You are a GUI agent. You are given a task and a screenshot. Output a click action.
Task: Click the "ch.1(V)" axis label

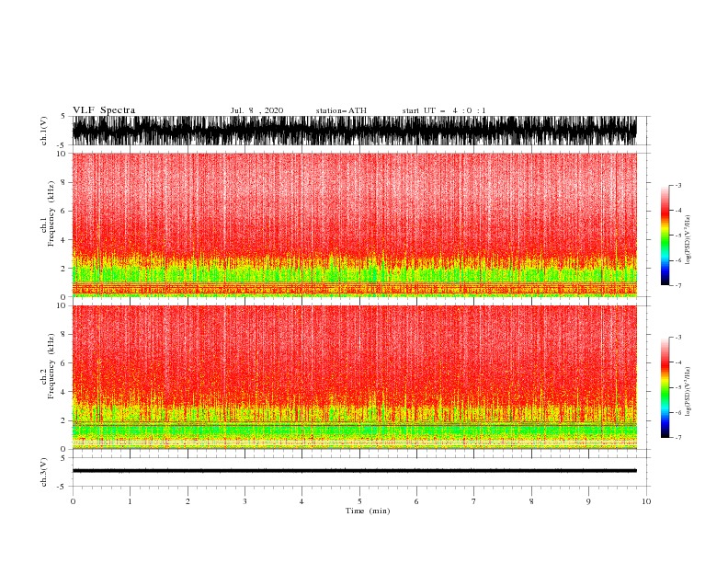44,131
